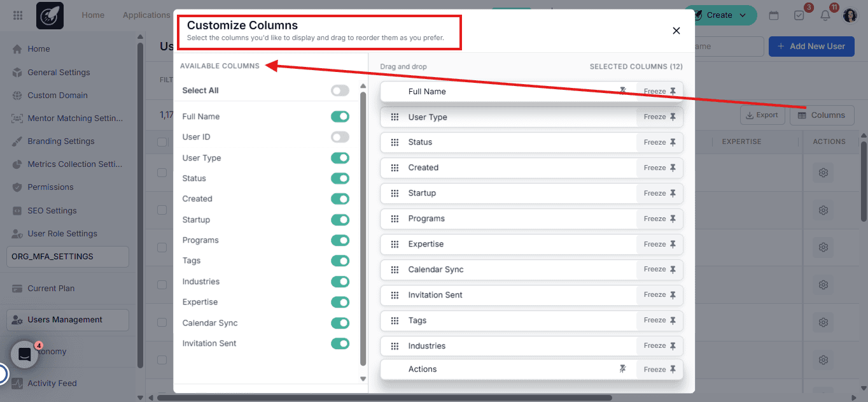Open the calendar icon in top bar
The height and width of the screenshot is (402, 868).
point(774,15)
